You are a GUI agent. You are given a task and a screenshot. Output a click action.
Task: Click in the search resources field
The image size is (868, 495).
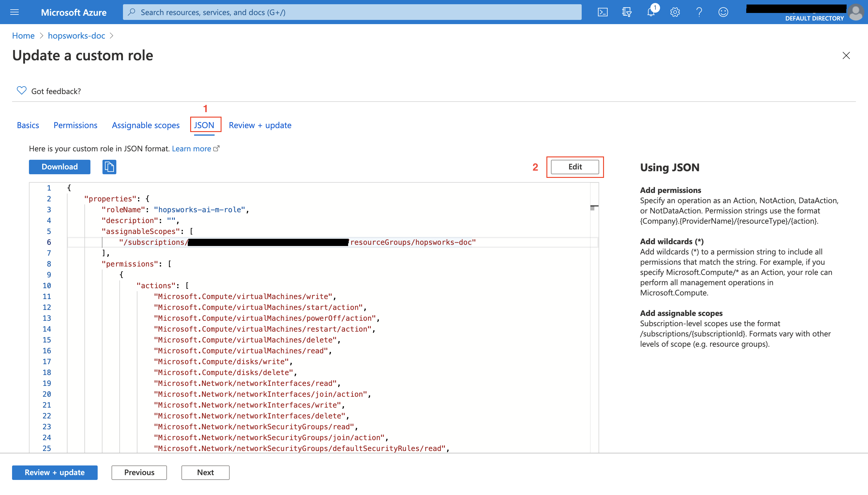coord(352,12)
